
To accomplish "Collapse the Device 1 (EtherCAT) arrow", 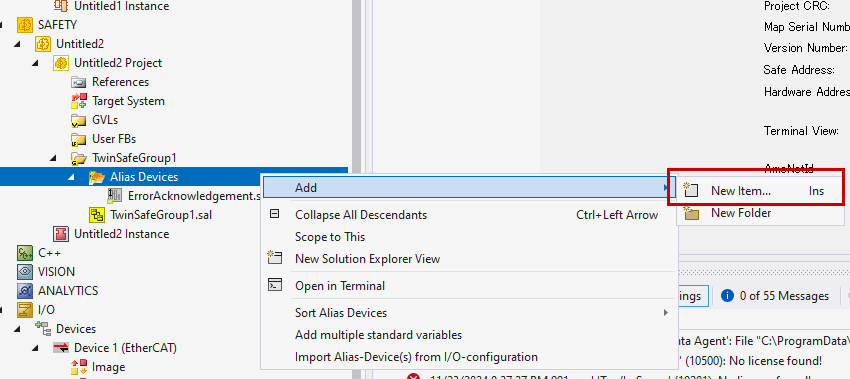I will [x=36, y=348].
